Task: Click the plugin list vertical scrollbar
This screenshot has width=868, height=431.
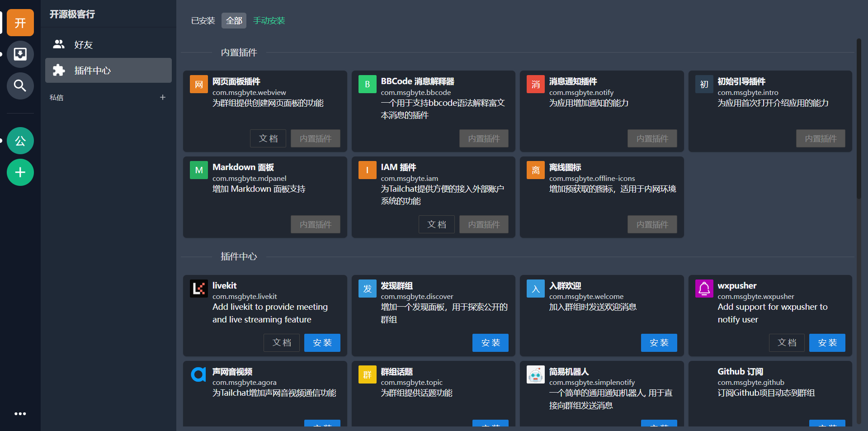Action: 859,118
